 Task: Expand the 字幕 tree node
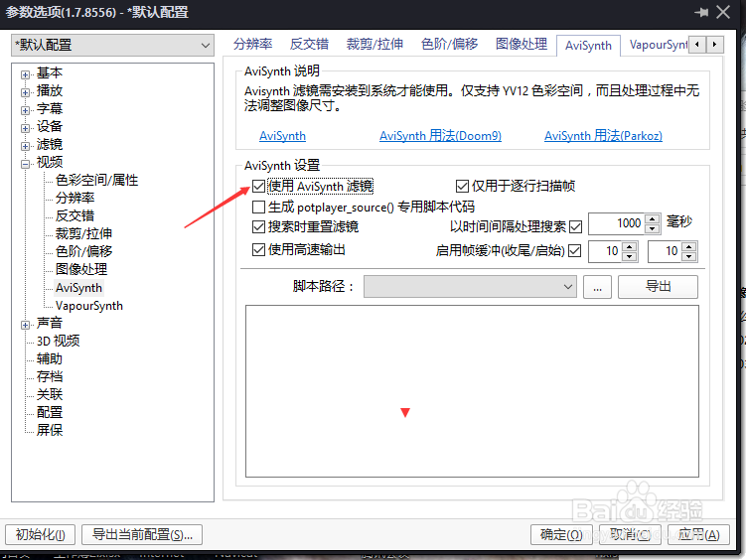(25, 110)
